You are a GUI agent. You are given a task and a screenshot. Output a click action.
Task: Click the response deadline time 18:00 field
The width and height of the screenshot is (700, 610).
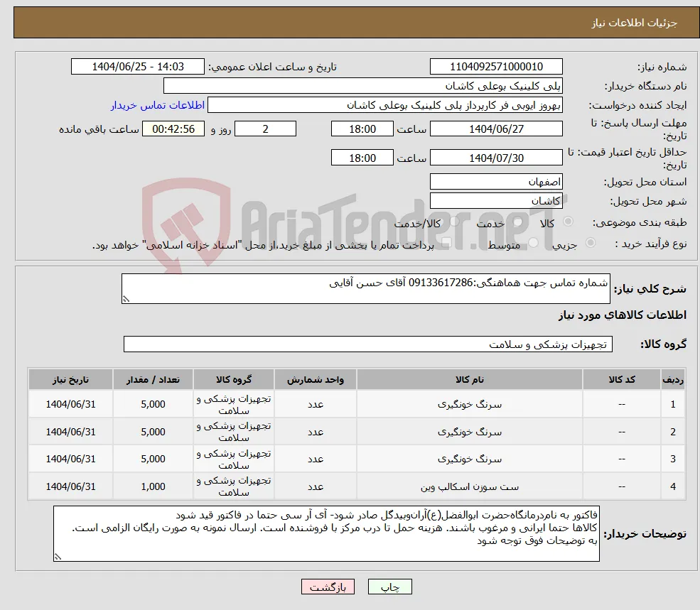[x=362, y=129]
